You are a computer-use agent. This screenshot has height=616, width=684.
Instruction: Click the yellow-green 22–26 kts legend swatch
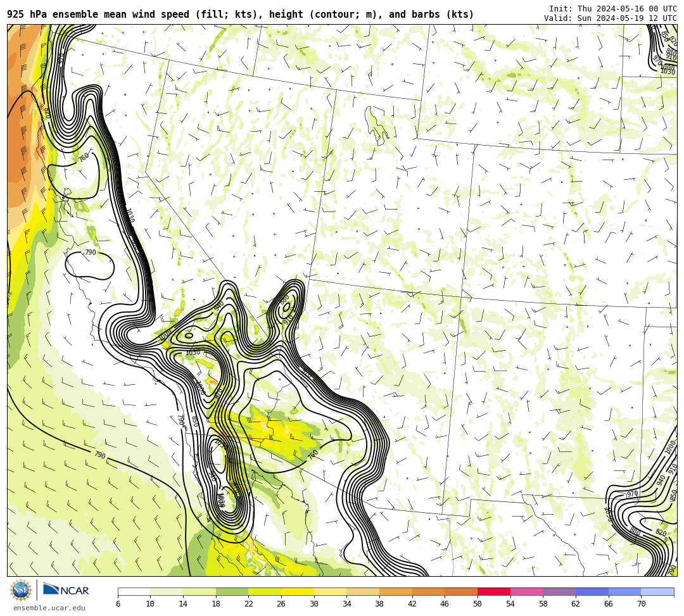tap(265, 591)
